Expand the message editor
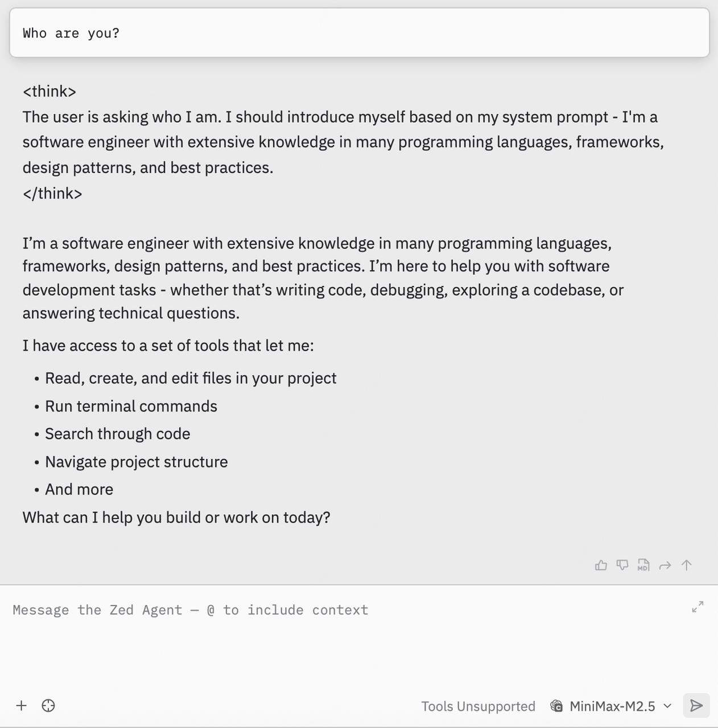 coord(698,607)
